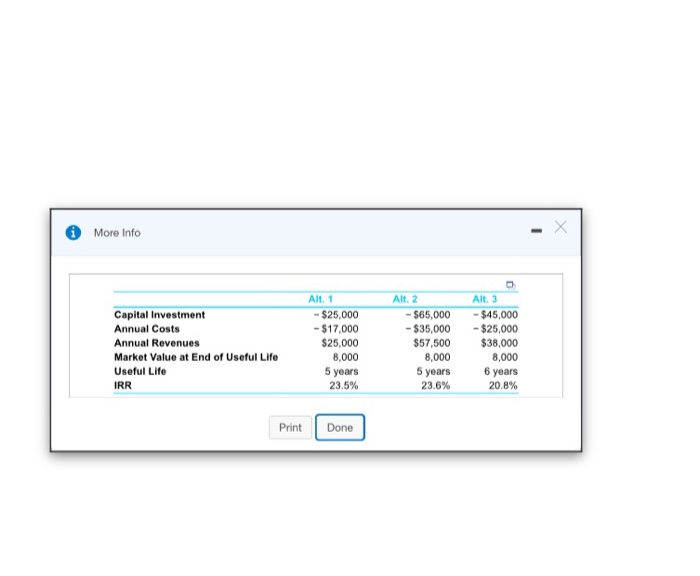The image size is (700, 576).
Task: Click Market Value at End of Useful Life label
Action: pos(196,357)
